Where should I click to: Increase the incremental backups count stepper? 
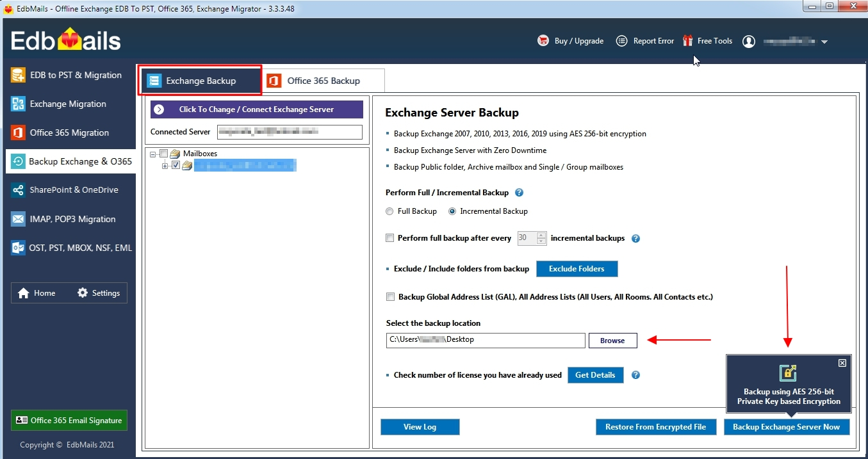[541, 235]
